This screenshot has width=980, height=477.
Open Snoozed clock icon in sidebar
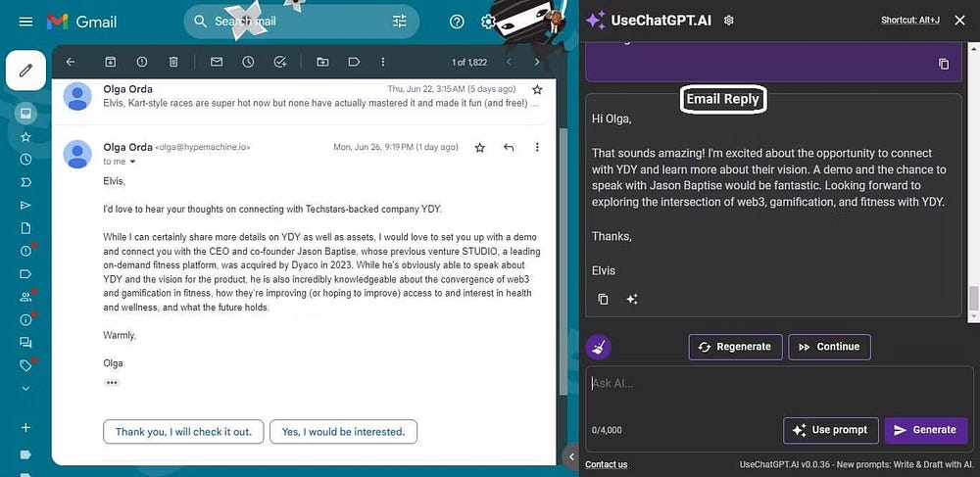25,160
